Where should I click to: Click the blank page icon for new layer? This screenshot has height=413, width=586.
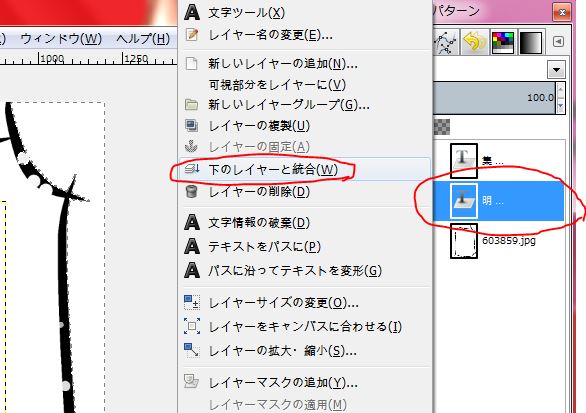192,64
